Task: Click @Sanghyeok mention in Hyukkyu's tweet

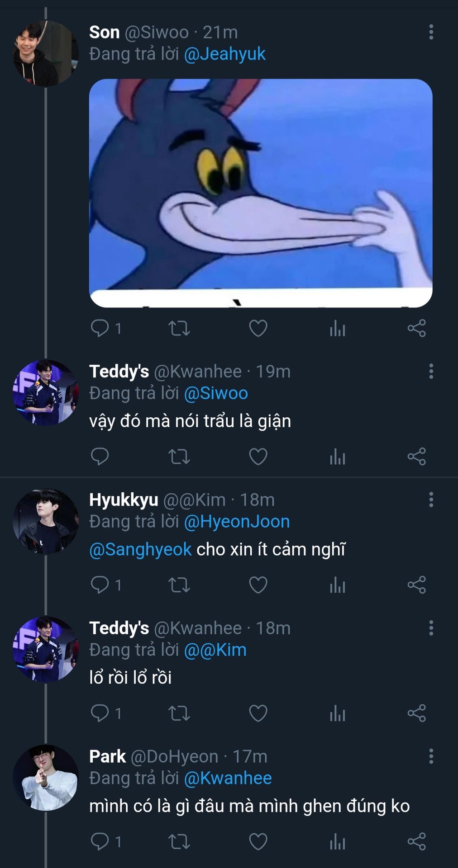Action: pos(140,549)
